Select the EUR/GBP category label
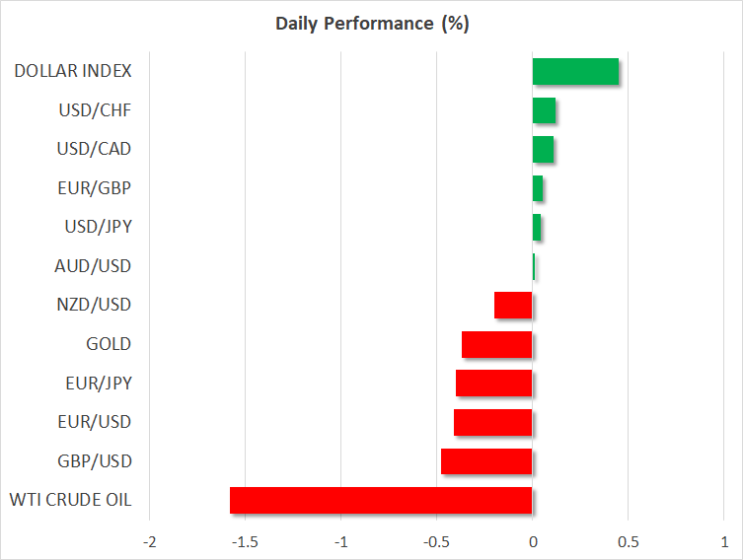This screenshot has height=560, width=743. 95,188
